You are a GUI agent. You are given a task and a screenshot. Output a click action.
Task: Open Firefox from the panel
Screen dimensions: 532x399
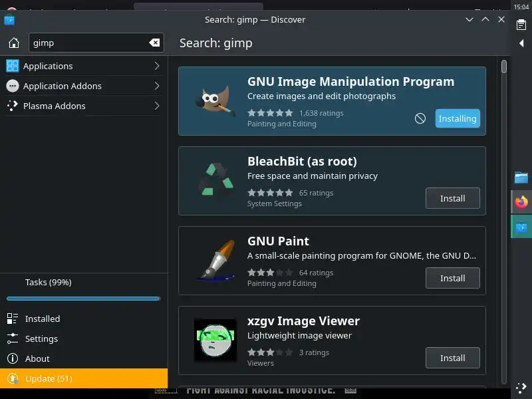(x=521, y=202)
